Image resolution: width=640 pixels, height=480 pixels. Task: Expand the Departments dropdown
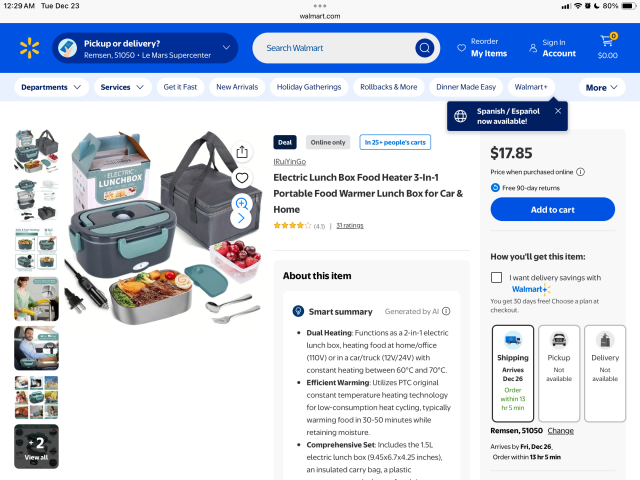coord(51,87)
